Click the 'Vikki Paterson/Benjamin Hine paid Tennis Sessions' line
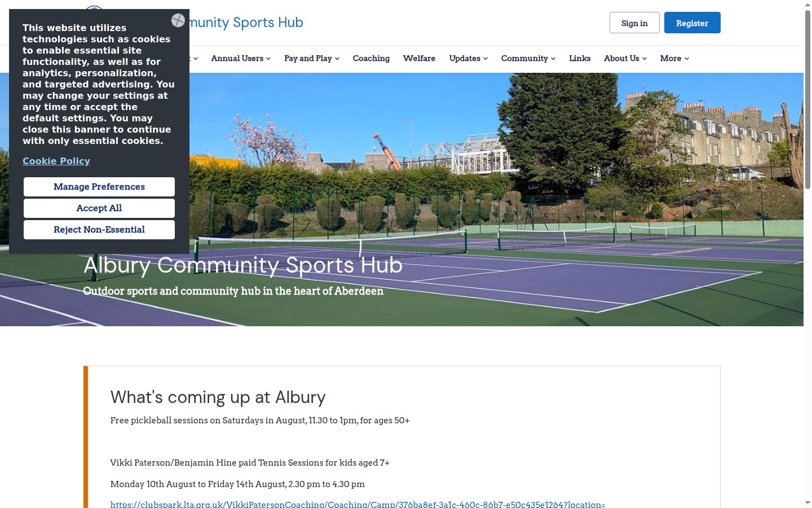The height and width of the screenshot is (508, 812). [250, 463]
